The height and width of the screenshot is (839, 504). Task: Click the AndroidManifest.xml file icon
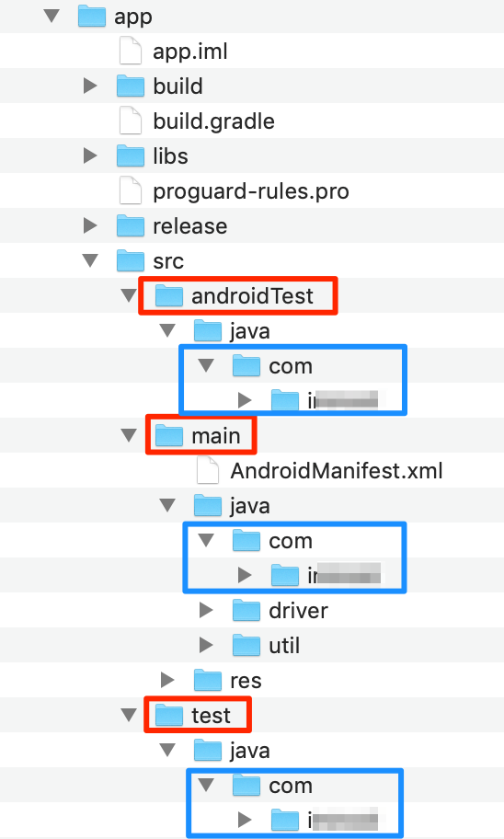(208, 471)
